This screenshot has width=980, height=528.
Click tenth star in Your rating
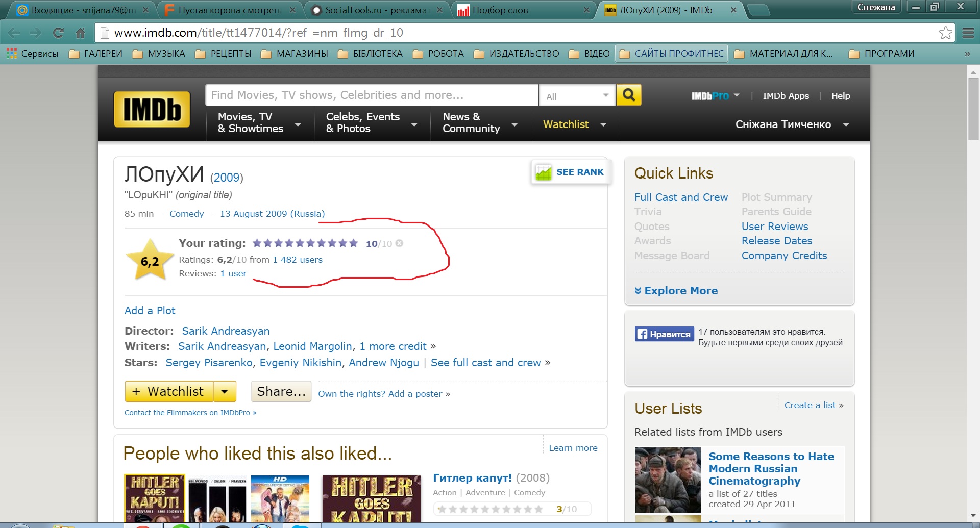click(353, 243)
